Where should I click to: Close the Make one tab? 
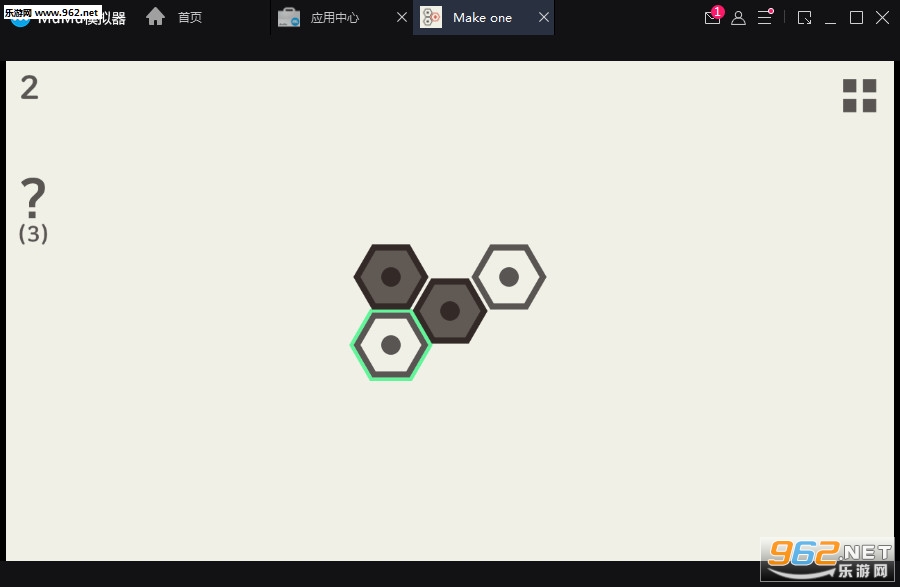click(544, 17)
